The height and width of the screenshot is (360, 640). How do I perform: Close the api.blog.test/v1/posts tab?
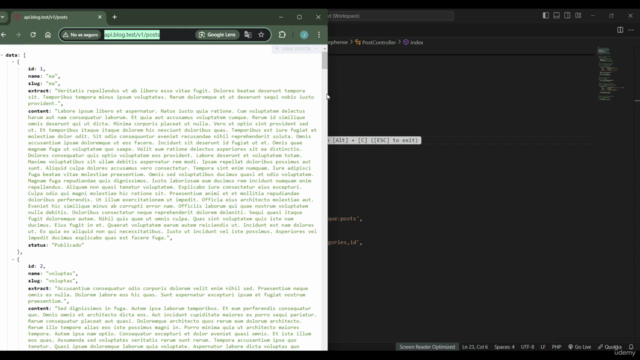click(100, 17)
